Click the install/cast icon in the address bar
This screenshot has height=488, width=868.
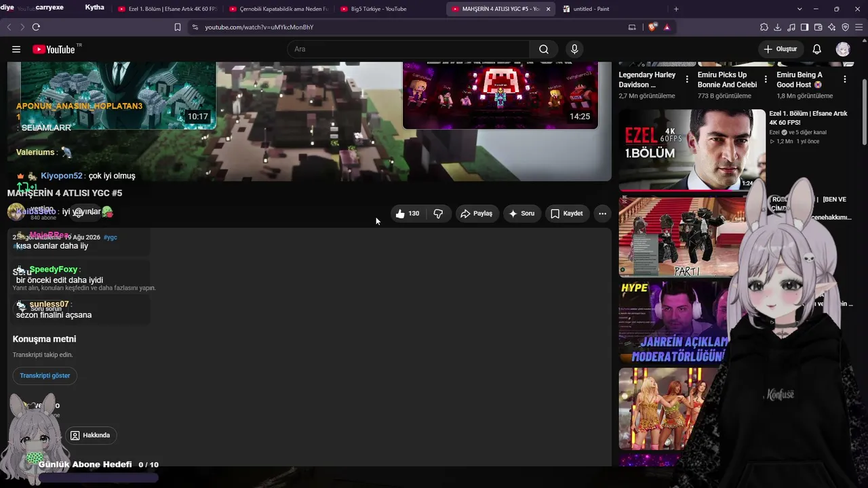pos(632,27)
